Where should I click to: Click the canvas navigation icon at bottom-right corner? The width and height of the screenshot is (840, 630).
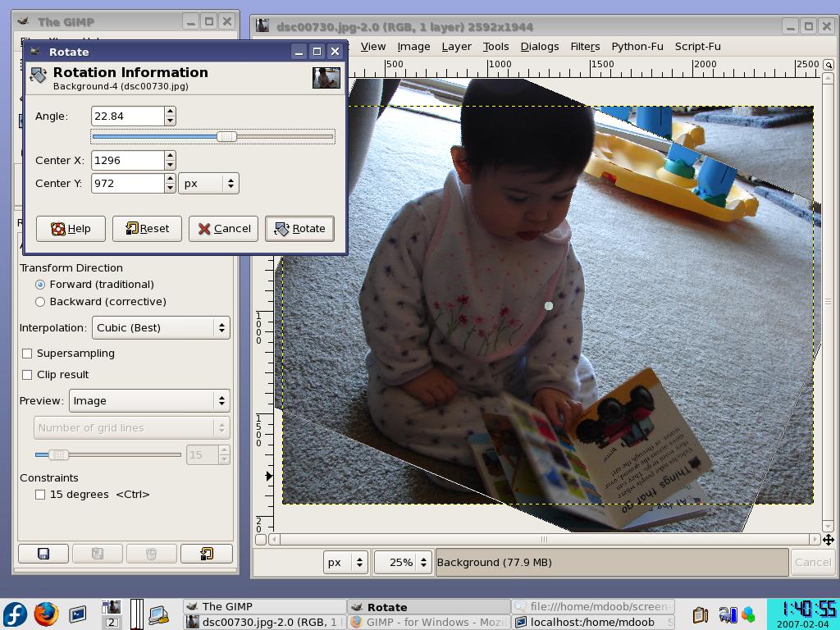(x=828, y=539)
